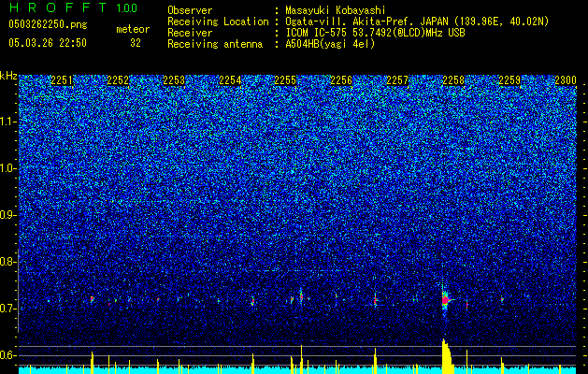Viewport: 588px width, 374px height.
Task: Click the Ogata-vill. Akita-Pref. JAPAN location text
Action: (417, 22)
